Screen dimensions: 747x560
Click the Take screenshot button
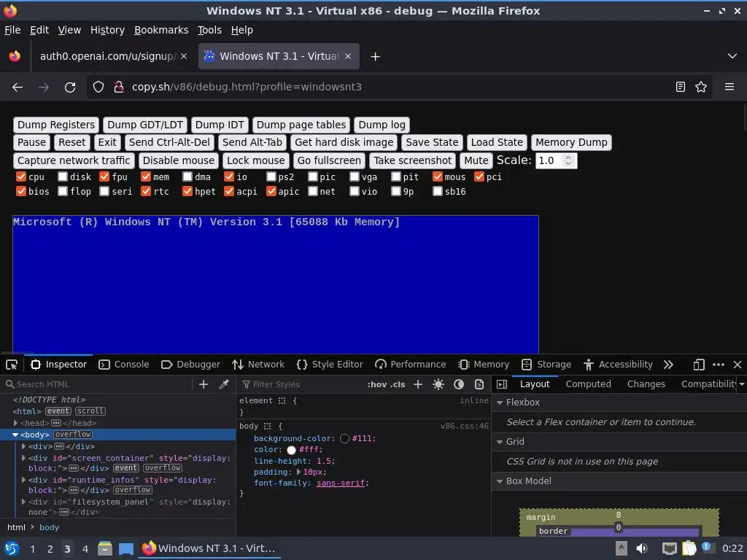(x=413, y=160)
